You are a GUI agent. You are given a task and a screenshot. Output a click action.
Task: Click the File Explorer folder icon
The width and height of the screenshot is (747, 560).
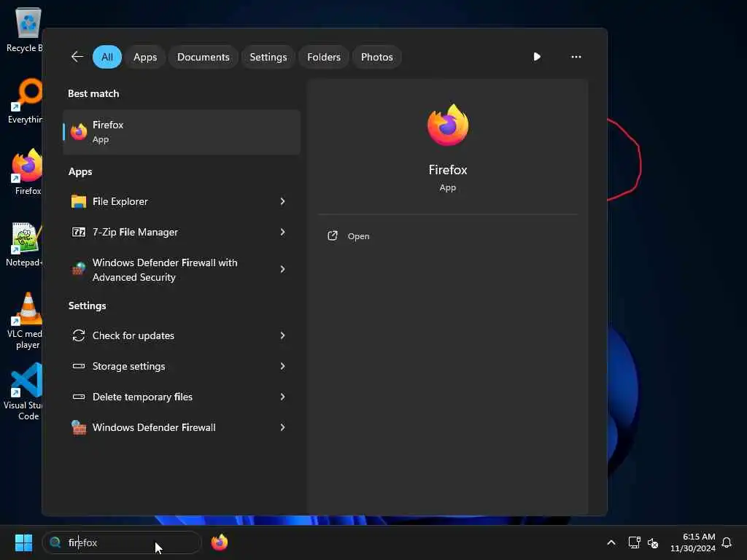click(x=79, y=201)
